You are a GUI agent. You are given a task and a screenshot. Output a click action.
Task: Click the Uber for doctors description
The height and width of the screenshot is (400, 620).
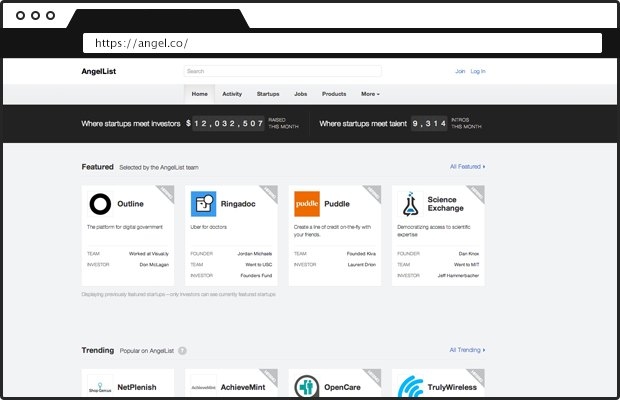click(x=209, y=227)
